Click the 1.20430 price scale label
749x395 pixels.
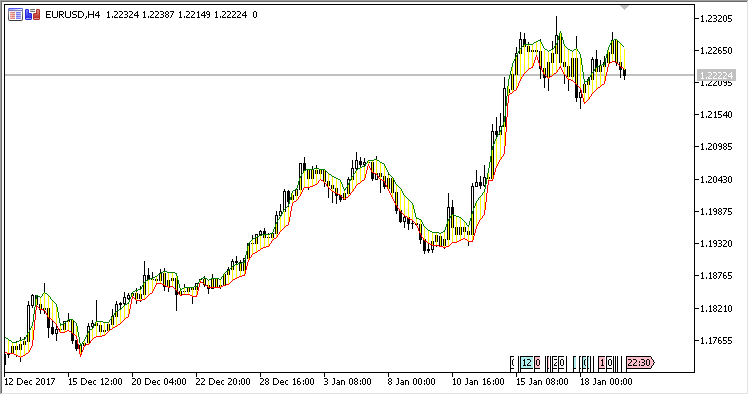pos(716,180)
